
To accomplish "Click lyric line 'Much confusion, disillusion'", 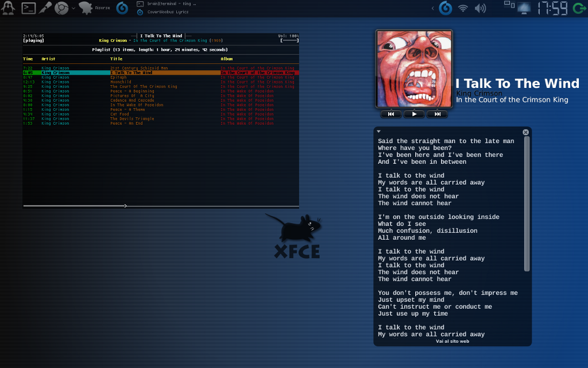I will (x=427, y=231).
